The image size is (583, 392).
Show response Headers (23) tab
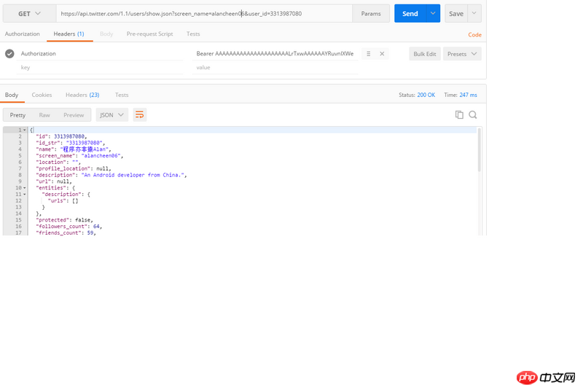82,95
